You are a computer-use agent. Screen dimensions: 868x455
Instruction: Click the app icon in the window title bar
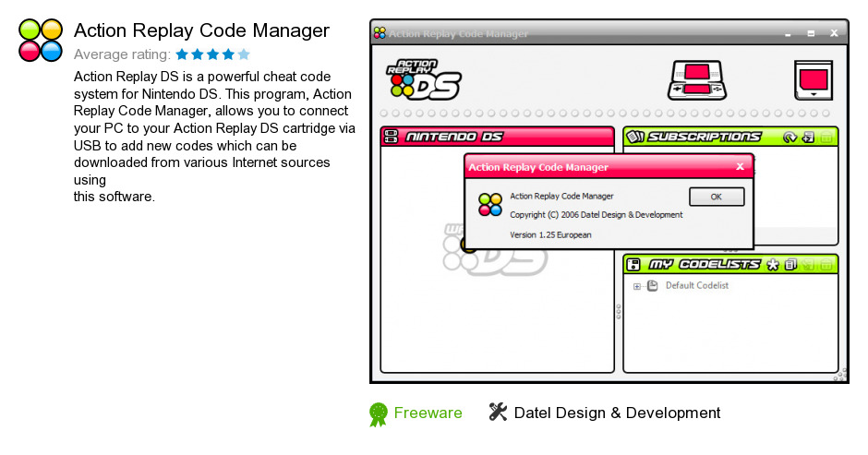[380, 33]
